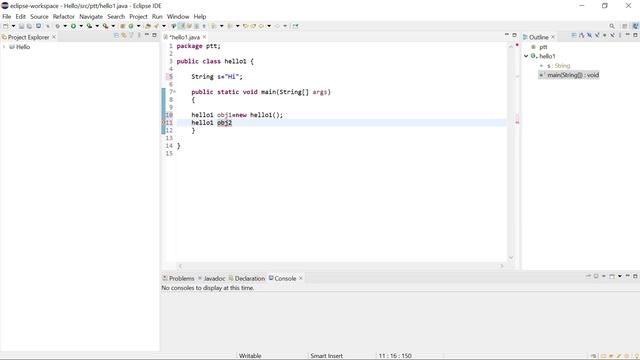Click the Back navigation arrow icon

(x=261, y=26)
